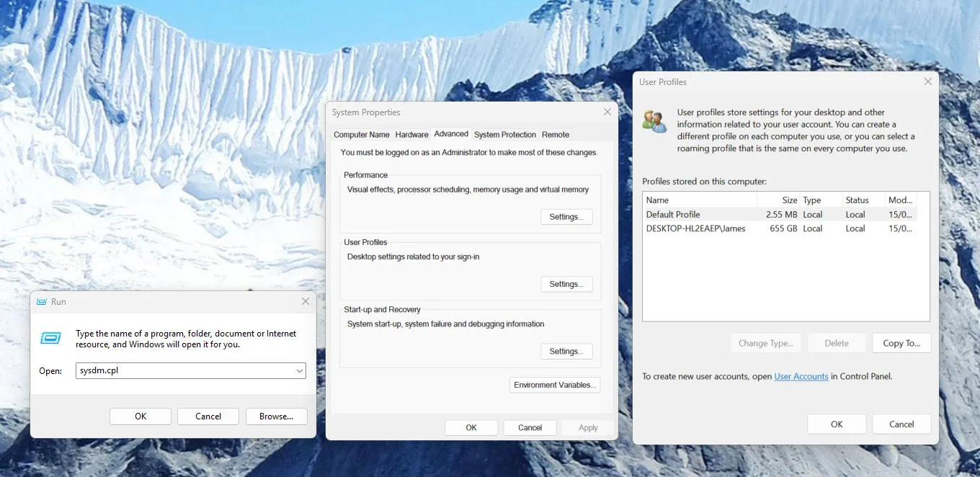The image size is (980, 477).
Task: Open the sysdm.cpl history dropdown
Action: coord(299,370)
